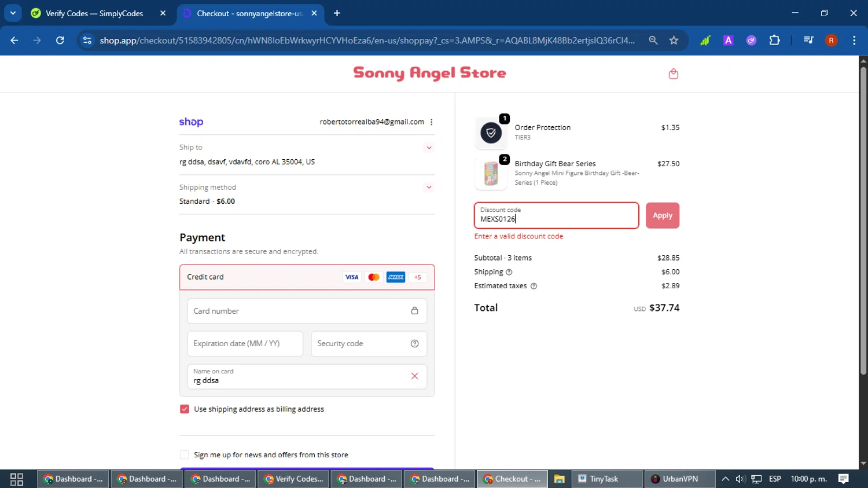The image size is (868, 488).
Task: Open the tab search dropdown
Action: 13,13
